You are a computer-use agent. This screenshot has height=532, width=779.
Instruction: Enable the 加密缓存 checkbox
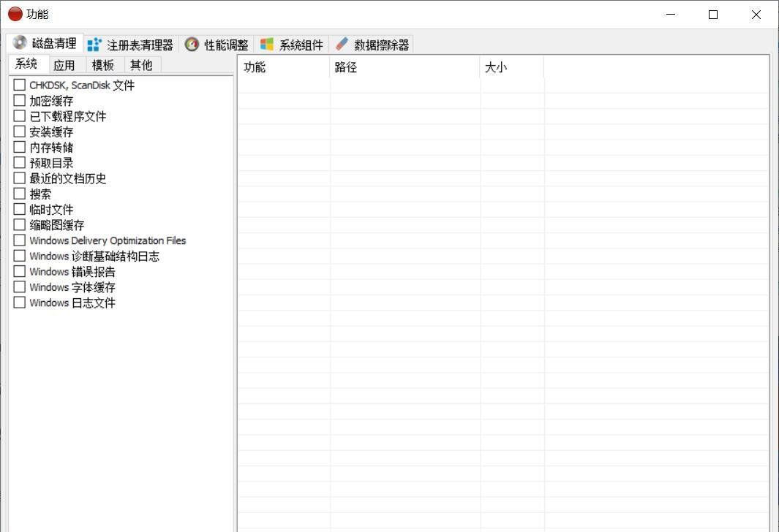(x=19, y=100)
